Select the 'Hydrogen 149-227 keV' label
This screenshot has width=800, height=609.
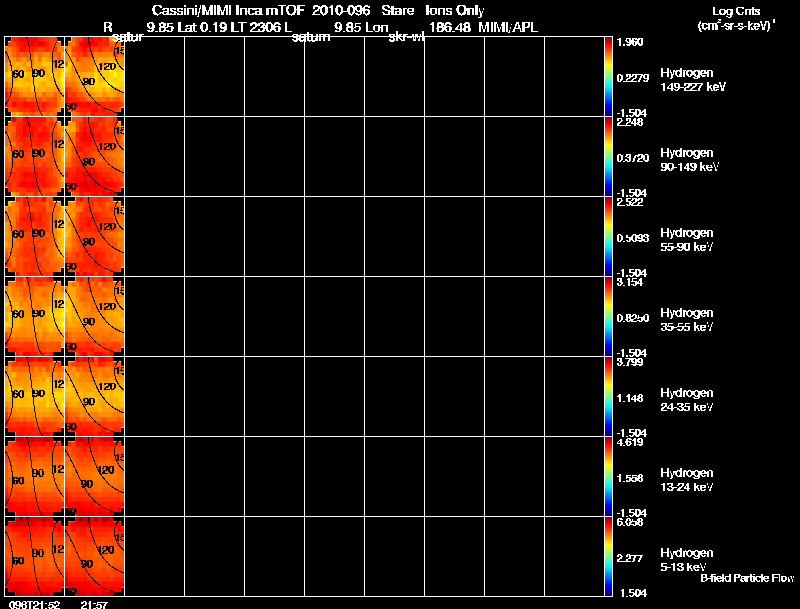tap(693, 80)
